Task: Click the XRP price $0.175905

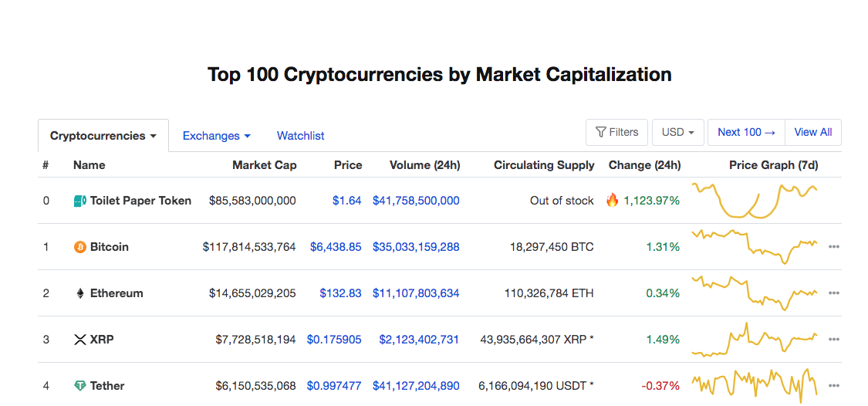Action: 334,340
